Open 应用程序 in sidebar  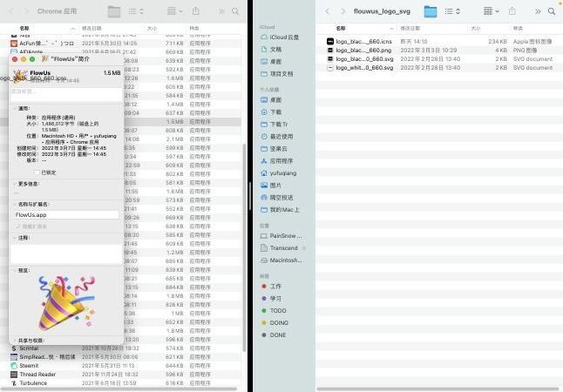point(277,161)
